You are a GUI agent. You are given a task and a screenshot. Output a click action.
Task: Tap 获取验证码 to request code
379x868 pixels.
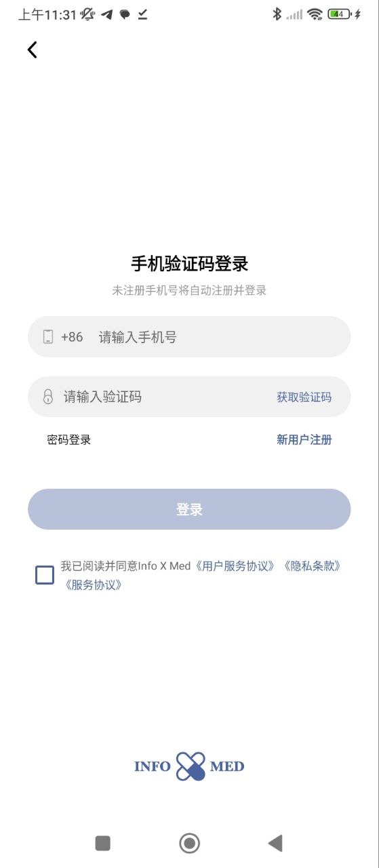pos(304,397)
